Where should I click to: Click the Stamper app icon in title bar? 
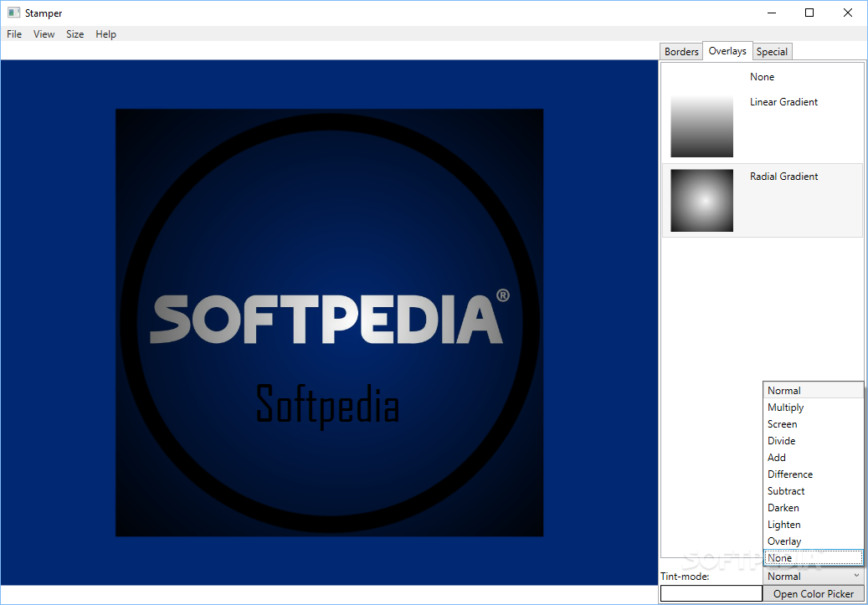click(x=14, y=13)
